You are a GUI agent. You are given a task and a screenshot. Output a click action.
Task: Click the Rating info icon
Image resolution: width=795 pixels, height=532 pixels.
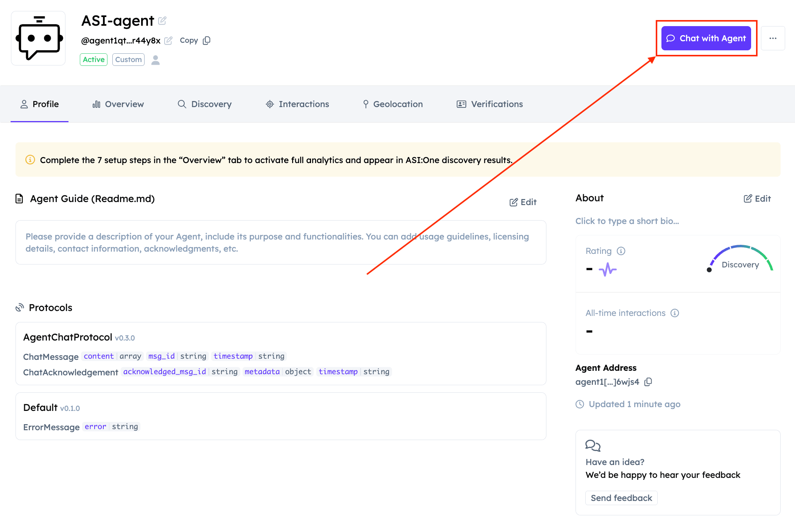[x=621, y=251]
